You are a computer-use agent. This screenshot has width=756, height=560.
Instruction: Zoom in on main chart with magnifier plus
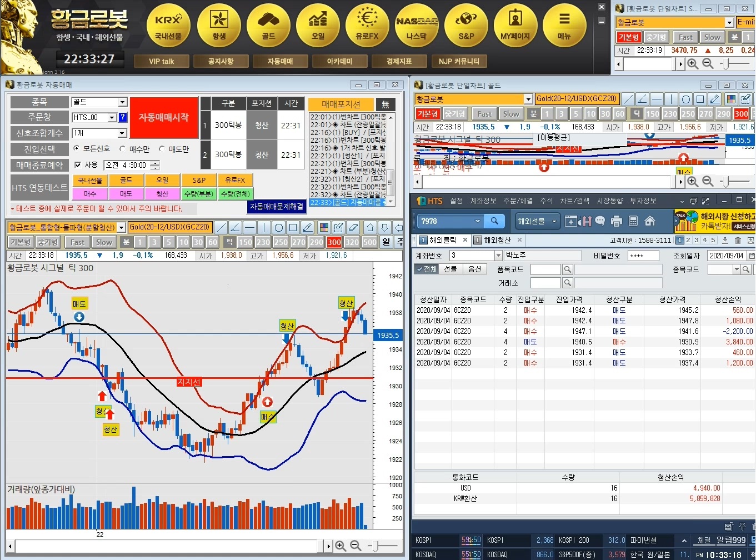341,546
